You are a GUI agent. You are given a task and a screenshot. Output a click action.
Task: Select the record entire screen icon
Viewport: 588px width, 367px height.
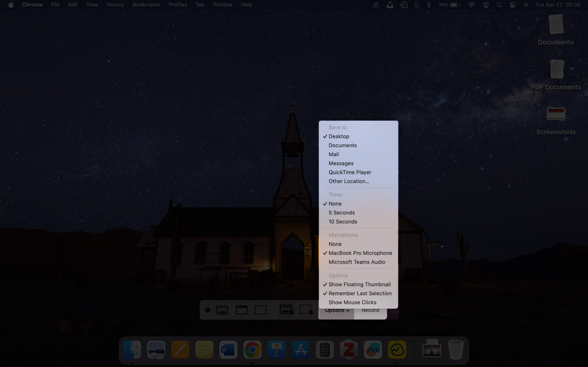click(x=287, y=310)
